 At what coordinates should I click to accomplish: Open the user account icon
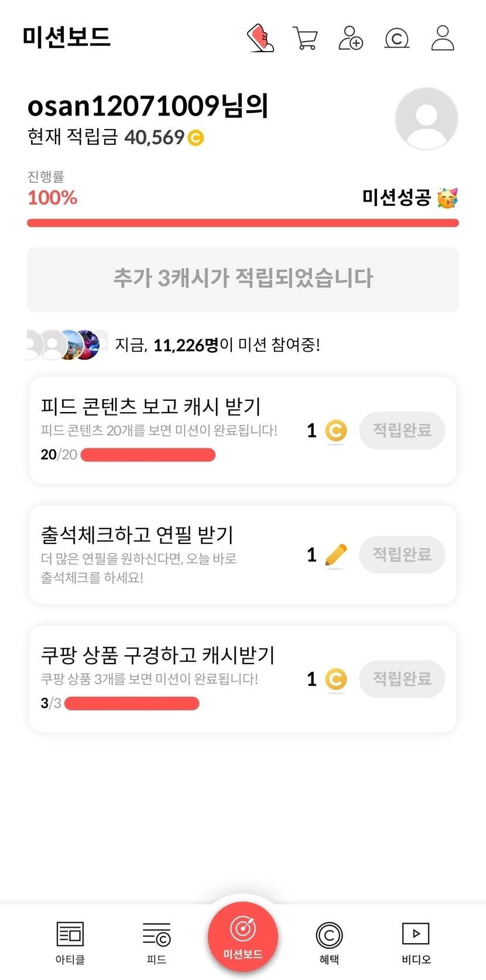tap(443, 38)
